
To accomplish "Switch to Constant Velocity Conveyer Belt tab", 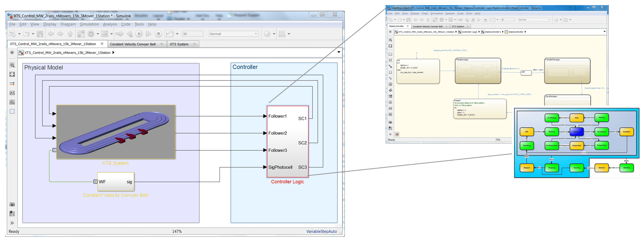I will (133, 44).
